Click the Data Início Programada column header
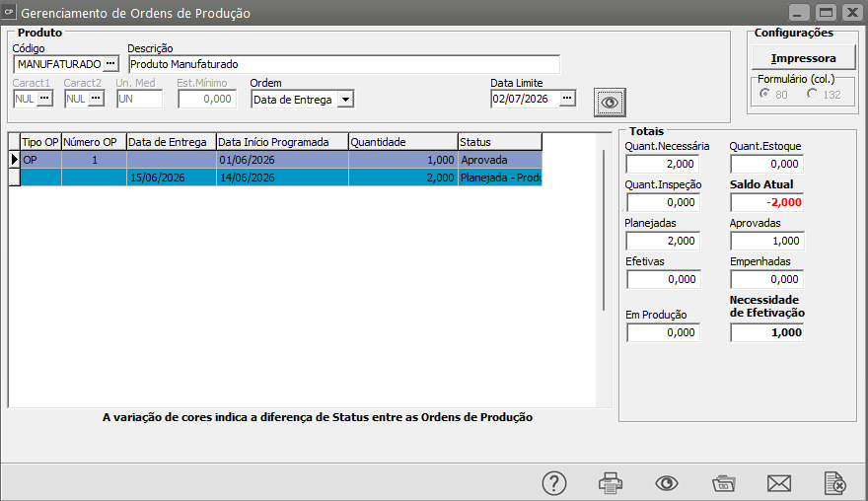868x501 pixels. click(282, 142)
